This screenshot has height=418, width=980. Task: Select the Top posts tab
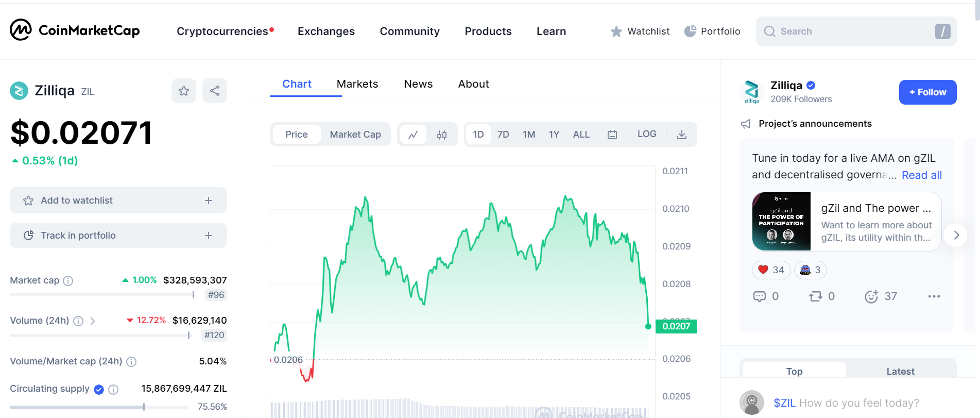click(795, 371)
